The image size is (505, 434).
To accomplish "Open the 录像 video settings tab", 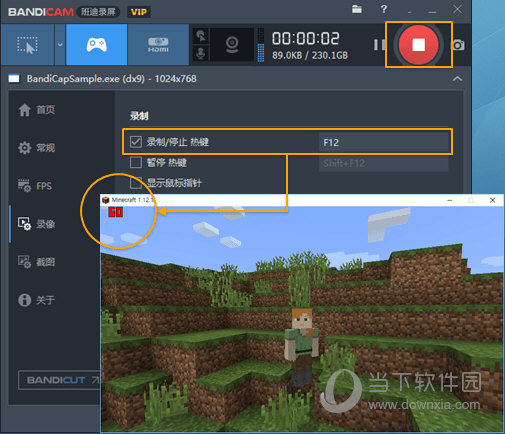I will [x=37, y=224].
